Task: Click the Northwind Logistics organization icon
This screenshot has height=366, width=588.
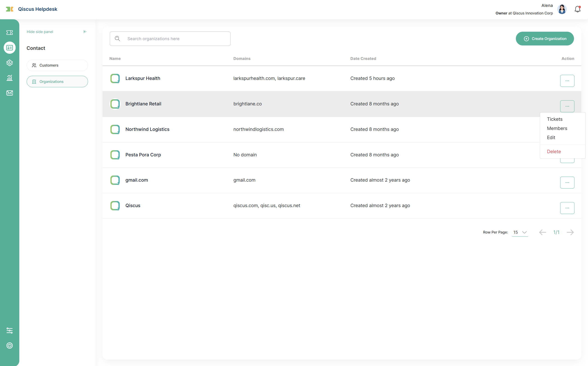Action: tap(115, 129)
